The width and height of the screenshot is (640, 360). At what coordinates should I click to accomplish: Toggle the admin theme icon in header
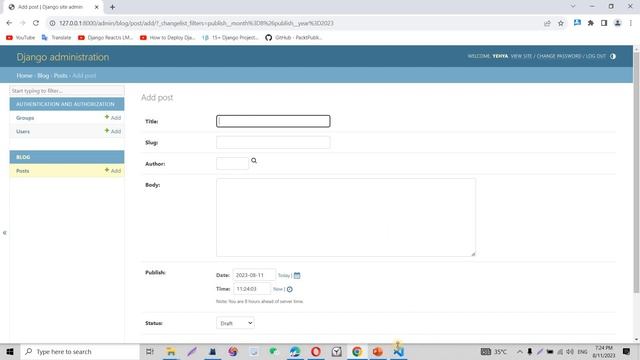[613, 56]
